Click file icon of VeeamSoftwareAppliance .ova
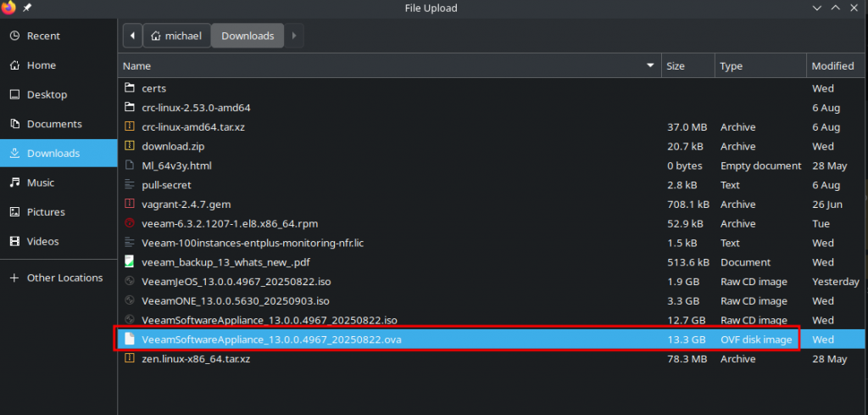 click(x=130, y=339)
